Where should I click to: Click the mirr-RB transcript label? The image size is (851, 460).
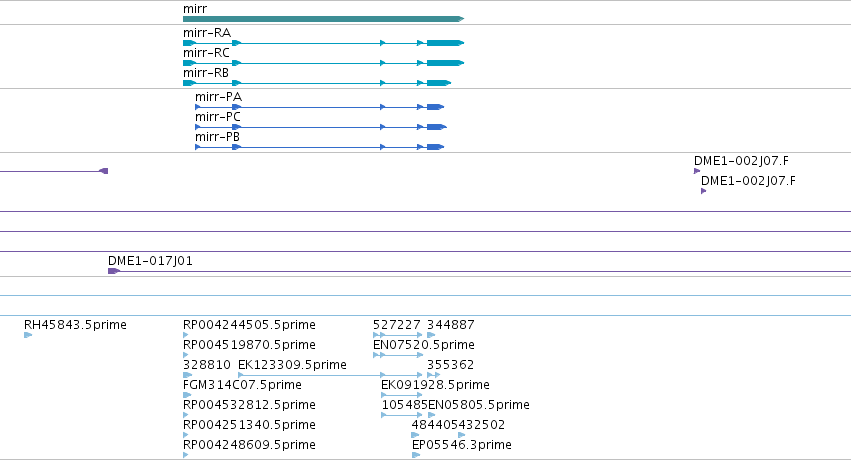coord(206,73)
